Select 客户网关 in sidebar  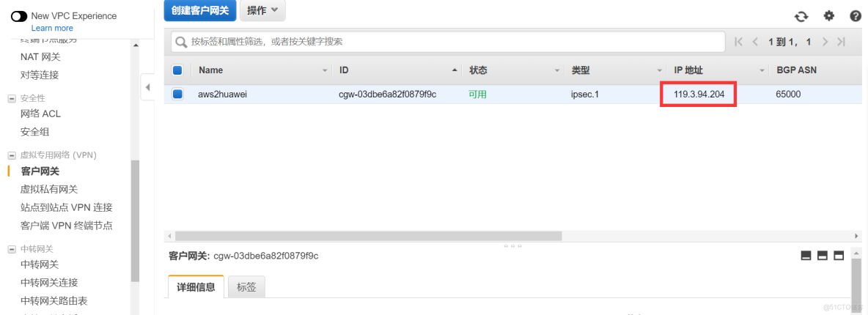40,171
